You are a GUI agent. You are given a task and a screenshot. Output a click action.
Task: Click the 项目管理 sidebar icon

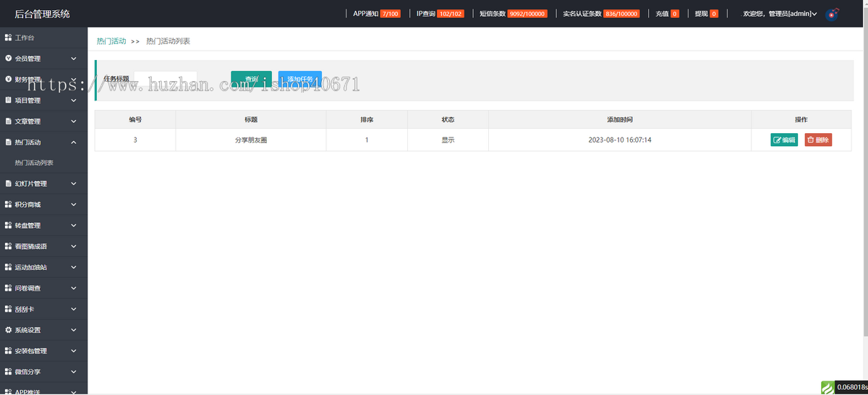[8, 101]
